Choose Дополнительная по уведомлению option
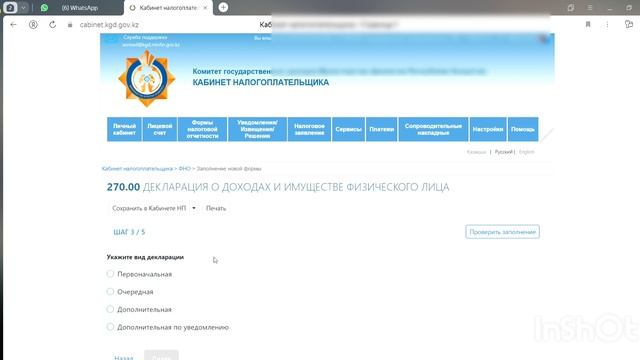 tap(110, 327)
